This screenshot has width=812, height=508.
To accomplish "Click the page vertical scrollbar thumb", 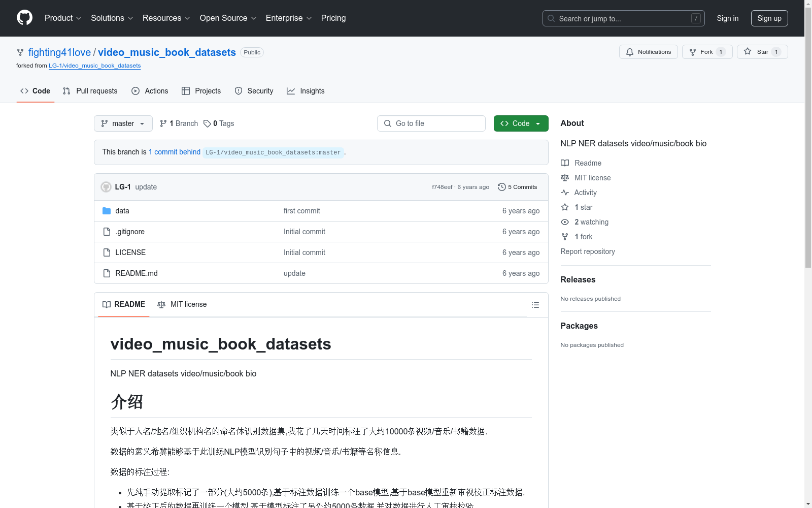I will point(808,137).
